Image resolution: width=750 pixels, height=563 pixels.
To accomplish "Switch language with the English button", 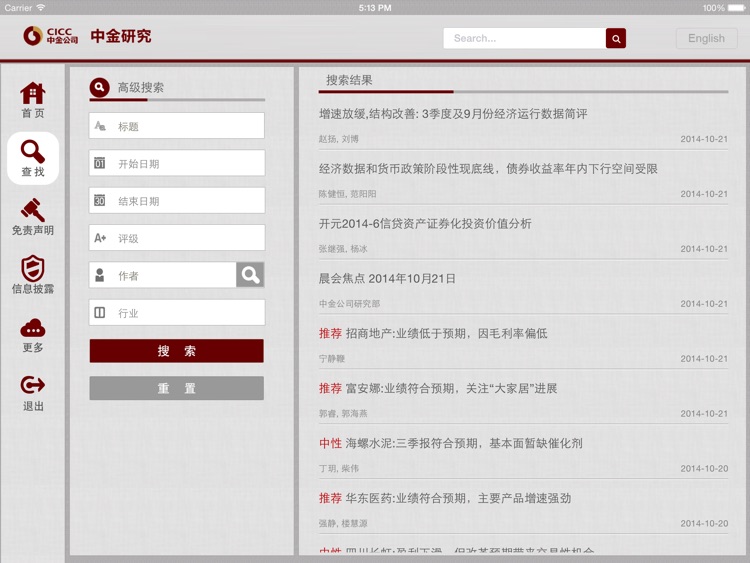I will (x=706, y=38).
